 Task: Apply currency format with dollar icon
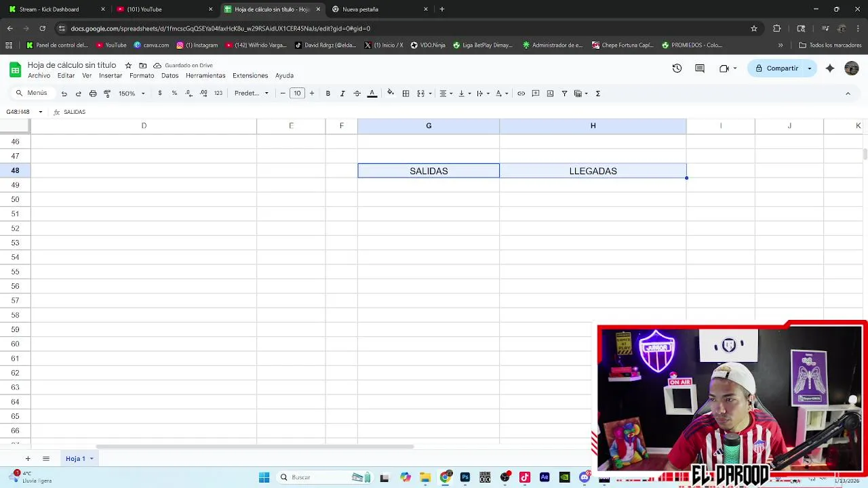pos(160,94)
